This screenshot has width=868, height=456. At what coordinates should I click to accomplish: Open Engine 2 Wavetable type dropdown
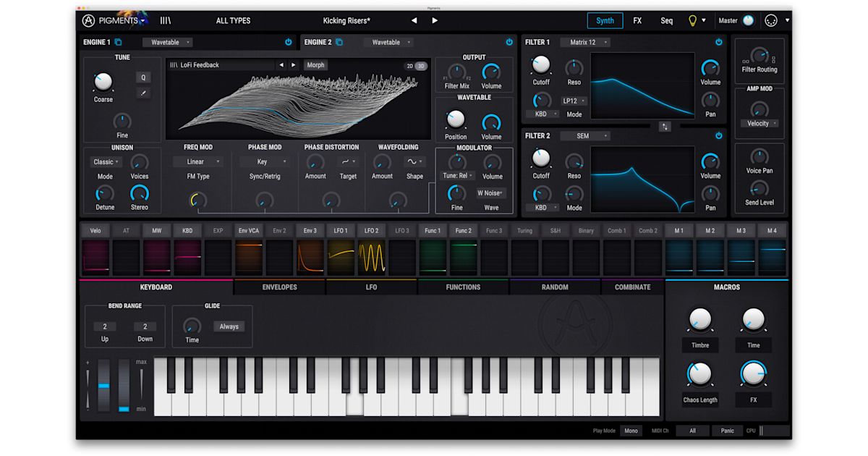click(389, 42)
